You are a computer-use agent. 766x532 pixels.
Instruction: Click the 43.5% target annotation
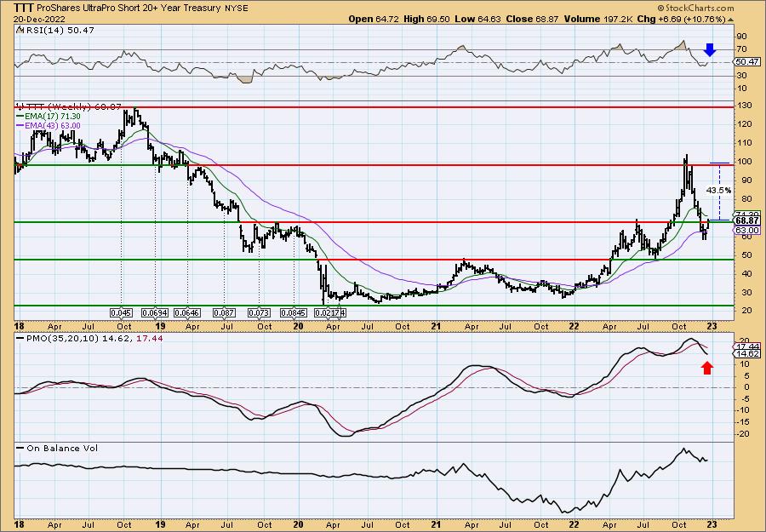pyautogui.click(x=718, y=191)
